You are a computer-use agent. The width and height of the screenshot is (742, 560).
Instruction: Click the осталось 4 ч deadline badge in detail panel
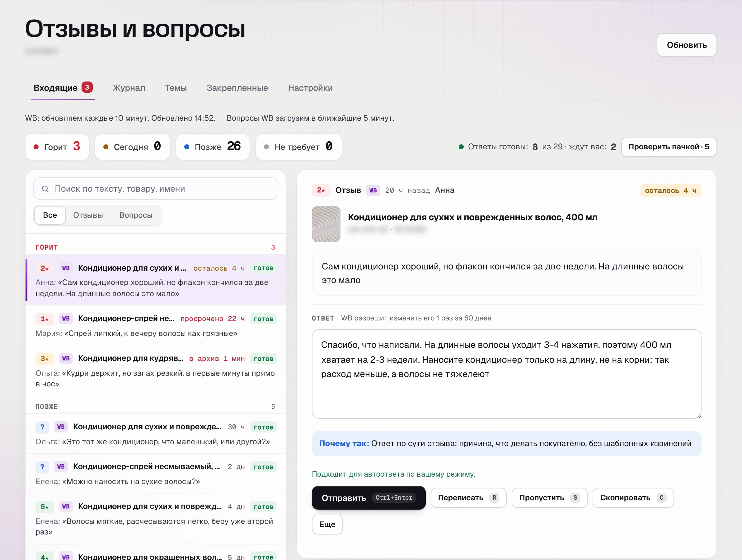[670, 190]
